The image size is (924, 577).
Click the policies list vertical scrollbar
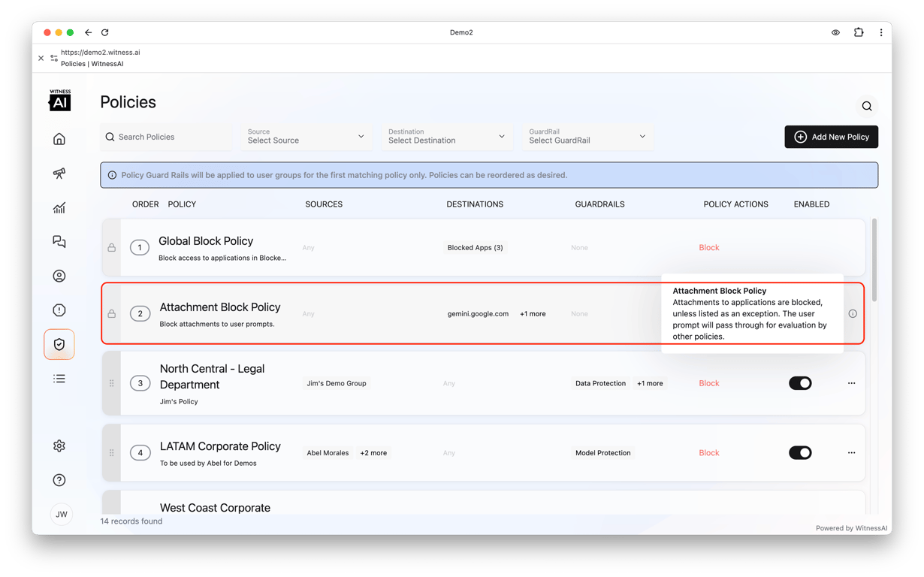pos(874,260)
